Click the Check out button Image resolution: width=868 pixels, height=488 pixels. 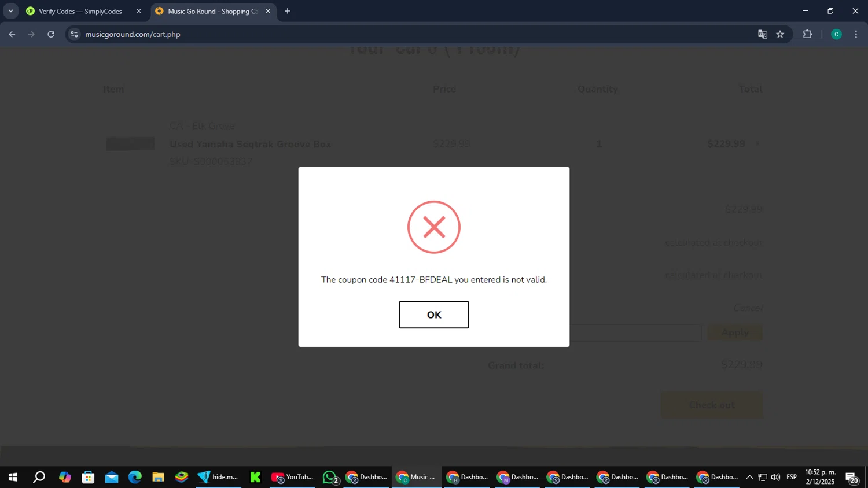pos(712,405)
